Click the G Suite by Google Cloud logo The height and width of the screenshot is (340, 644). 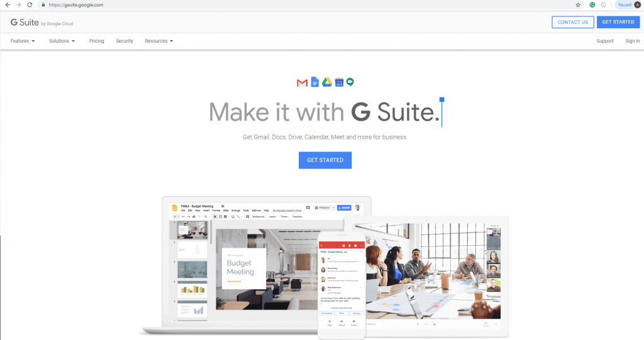pos(42,23)
